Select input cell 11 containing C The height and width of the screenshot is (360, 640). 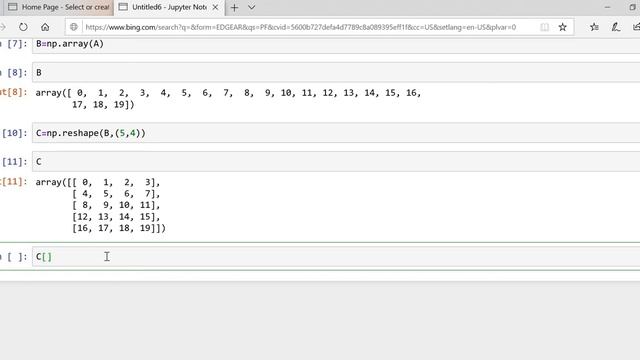(336, 162)
